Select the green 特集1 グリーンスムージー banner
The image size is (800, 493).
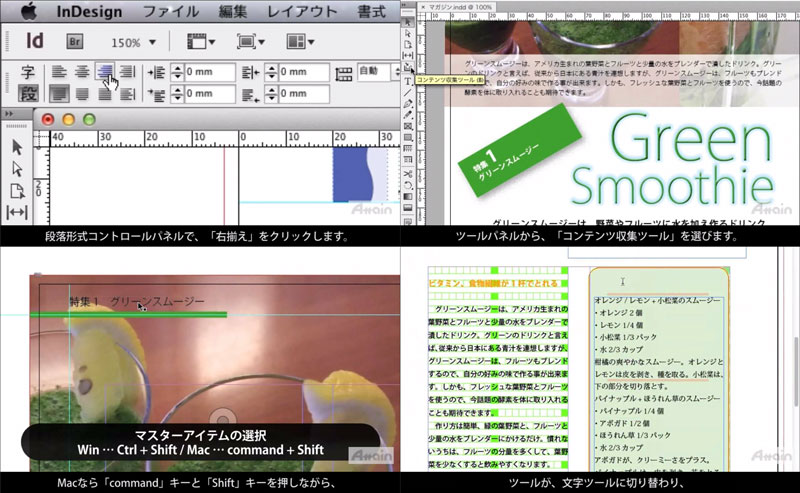click(520, 151)
